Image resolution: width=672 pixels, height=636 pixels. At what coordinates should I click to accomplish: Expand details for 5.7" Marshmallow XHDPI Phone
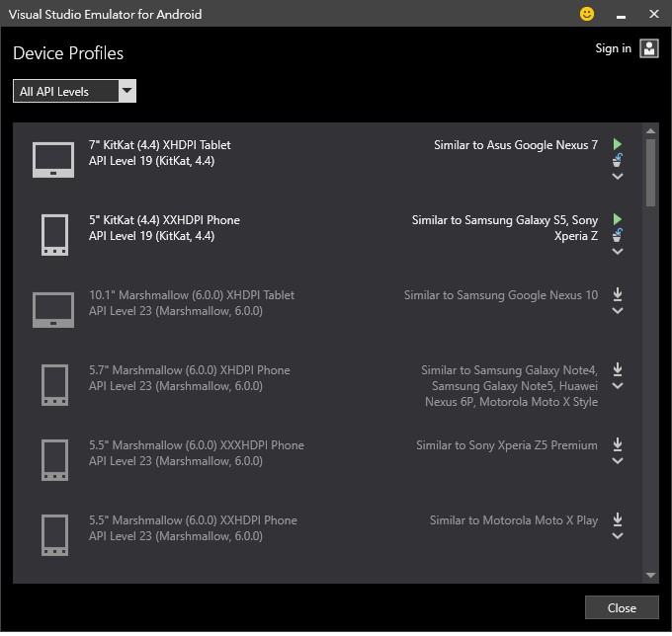[x=617, y=385]
